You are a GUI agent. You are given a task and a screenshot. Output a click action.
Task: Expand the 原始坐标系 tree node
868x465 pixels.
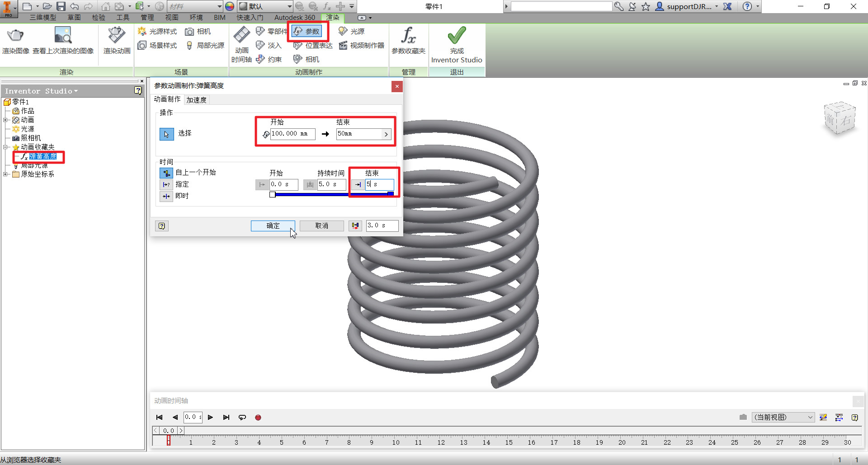tap(5, 174)
